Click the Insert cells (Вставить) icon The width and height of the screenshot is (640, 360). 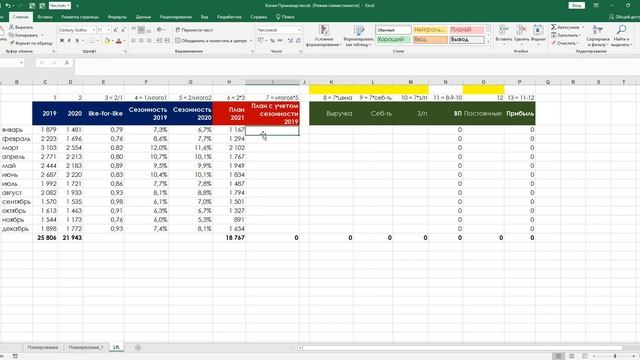(x=504, y=31)
